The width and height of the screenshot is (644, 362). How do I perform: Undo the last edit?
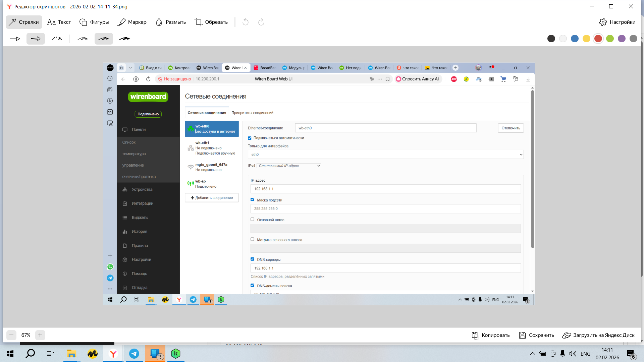tap(246, 22)
